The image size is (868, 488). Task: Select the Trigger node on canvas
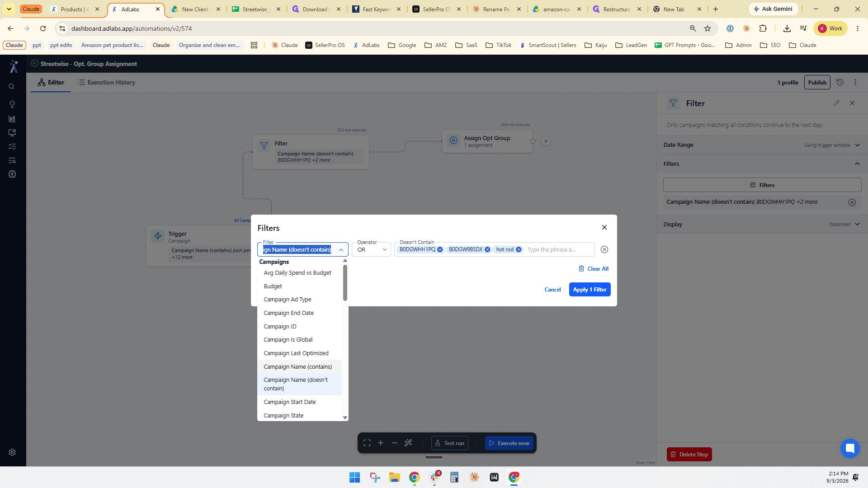199,246
